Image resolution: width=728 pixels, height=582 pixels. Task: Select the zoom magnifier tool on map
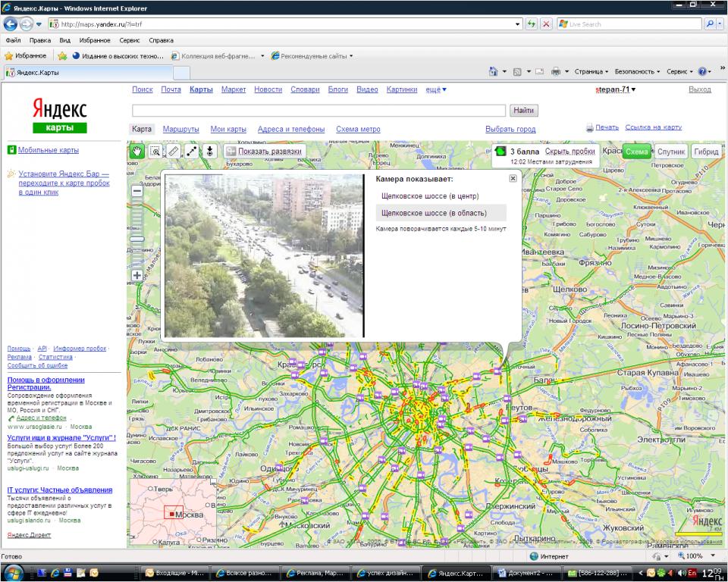(155, 151)
